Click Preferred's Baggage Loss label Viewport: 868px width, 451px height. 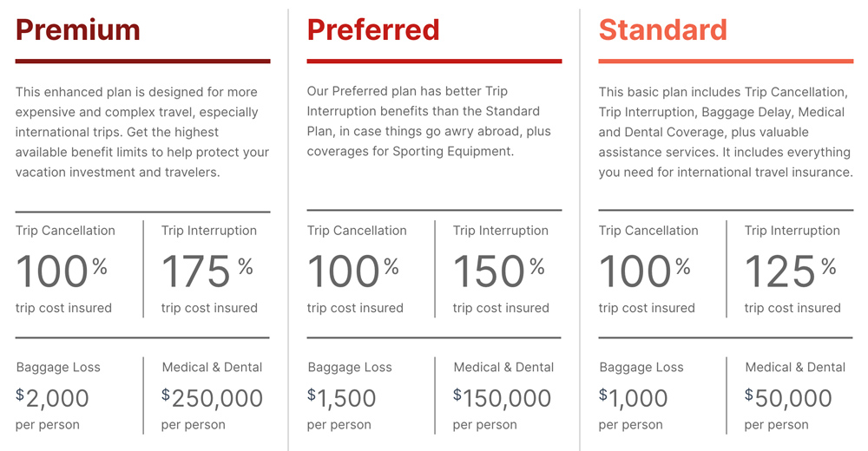(350, 368)
